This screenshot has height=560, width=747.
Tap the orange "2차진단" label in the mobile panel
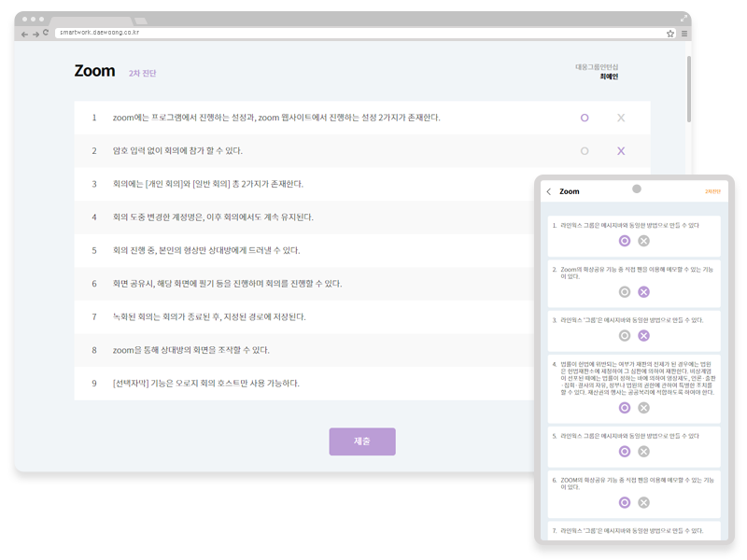click(x=712, y=191)
